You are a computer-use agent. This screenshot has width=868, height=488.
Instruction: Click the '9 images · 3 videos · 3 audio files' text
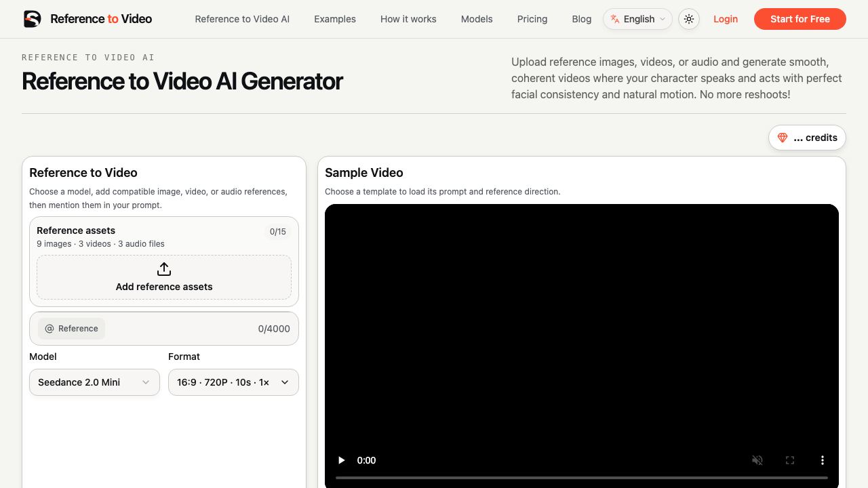[x=100, y=244]
